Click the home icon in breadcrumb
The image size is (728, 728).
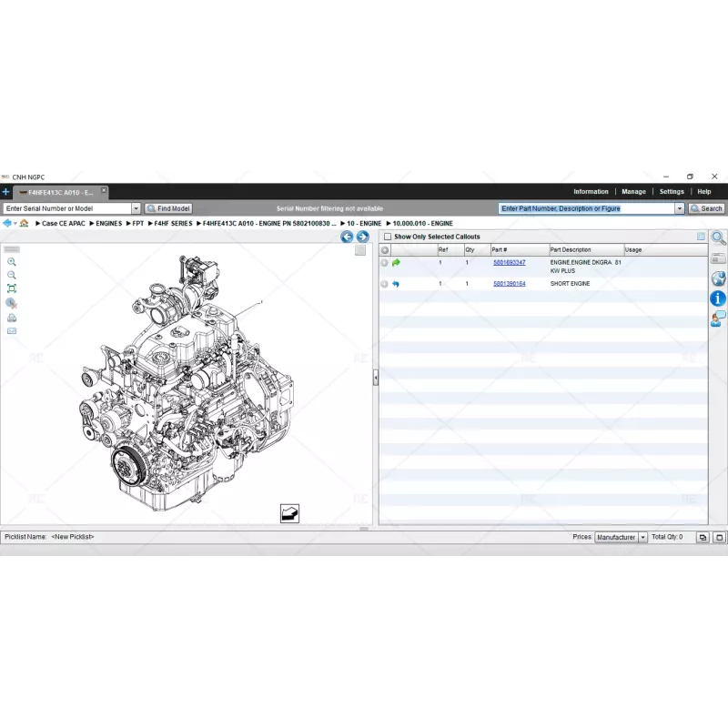coord(24,223)
